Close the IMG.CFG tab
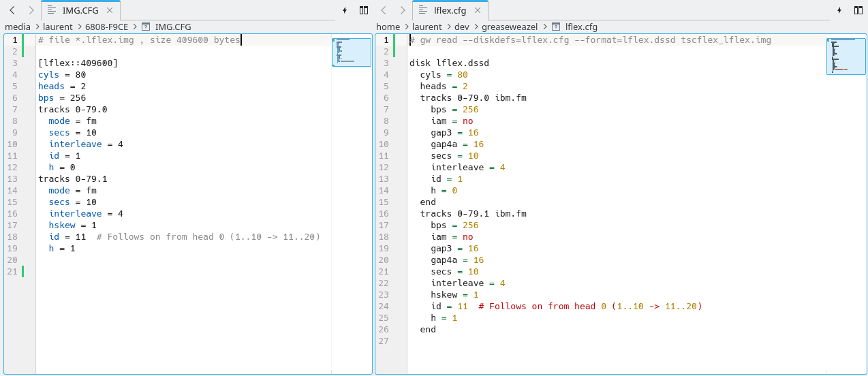The image size is (868, 376). coord(109,10)
